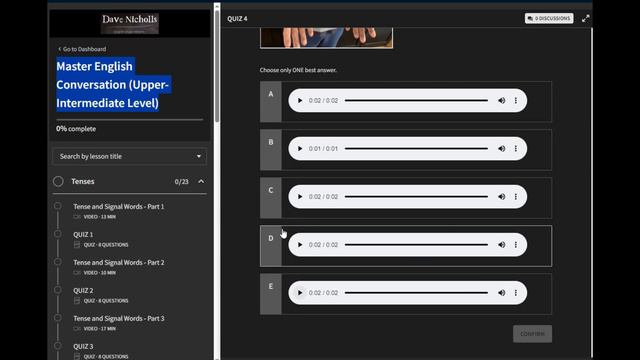The height and width of the screenshot is (360, 640).
Task: Mute volume on answer E audio
Action: tap(502, 293)
